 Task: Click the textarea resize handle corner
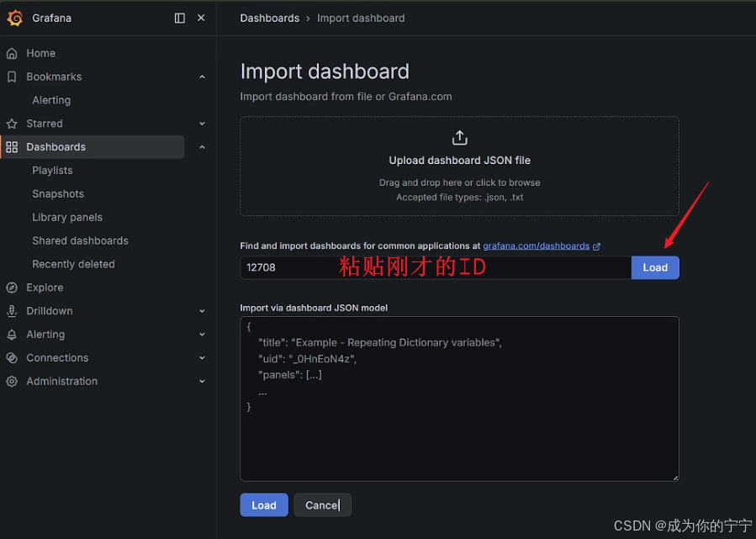coord(675,478)
